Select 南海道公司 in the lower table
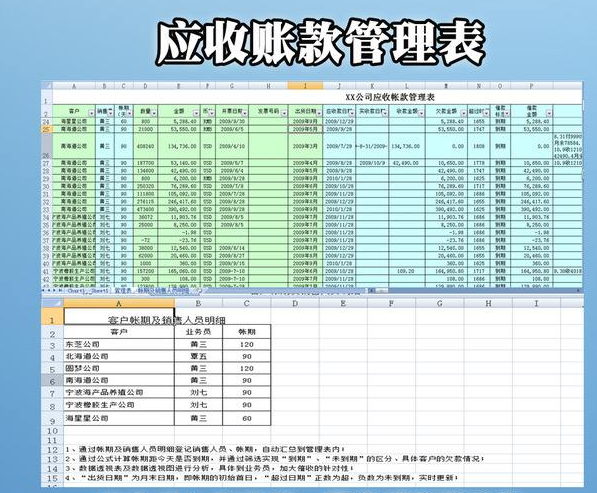Viewport: 597px width, 493px height. (119, 380)
